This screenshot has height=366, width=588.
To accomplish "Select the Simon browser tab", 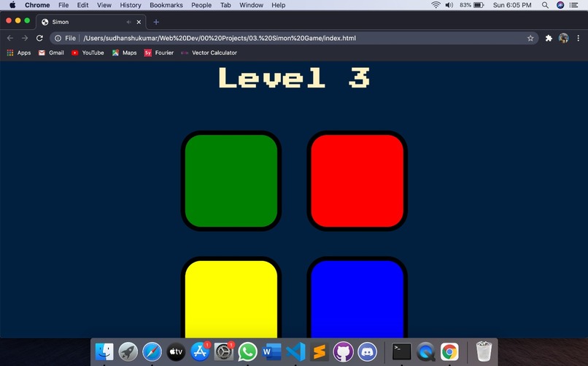I will click(x=91, y=22).
